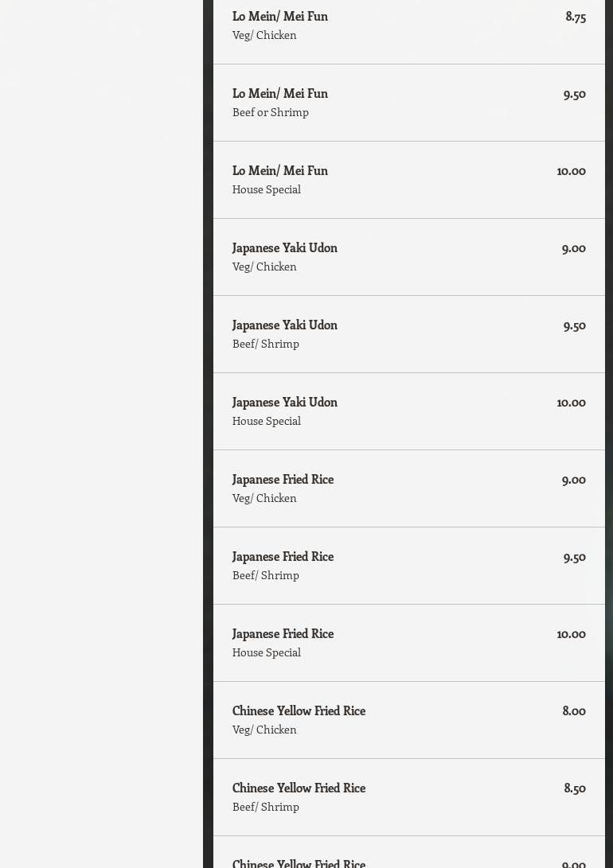Click the 8.50 price of Chinese Yellow Fried Rice
This screenshot has height=868, width=613.
pyautogui.click(x=575, y=788)
